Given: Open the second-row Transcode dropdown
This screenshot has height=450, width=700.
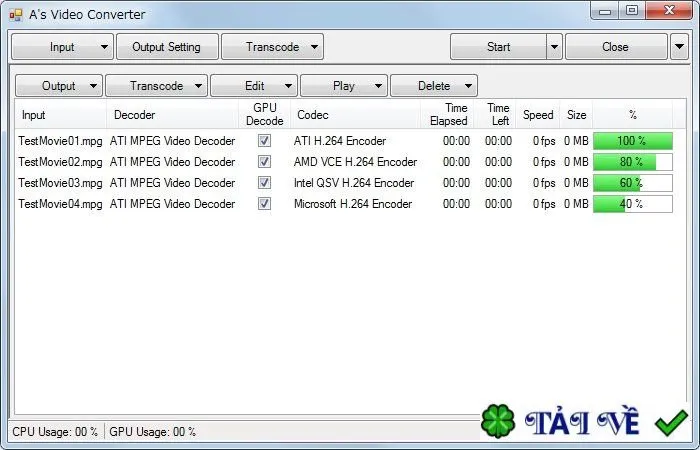Looking at the screenshot, I should tap(156, 85).
